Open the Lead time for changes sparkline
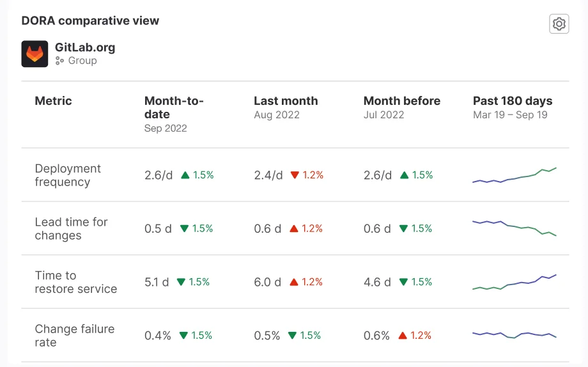Image resolution: width=588 pixels, height=367 pixels. (514, 228)
